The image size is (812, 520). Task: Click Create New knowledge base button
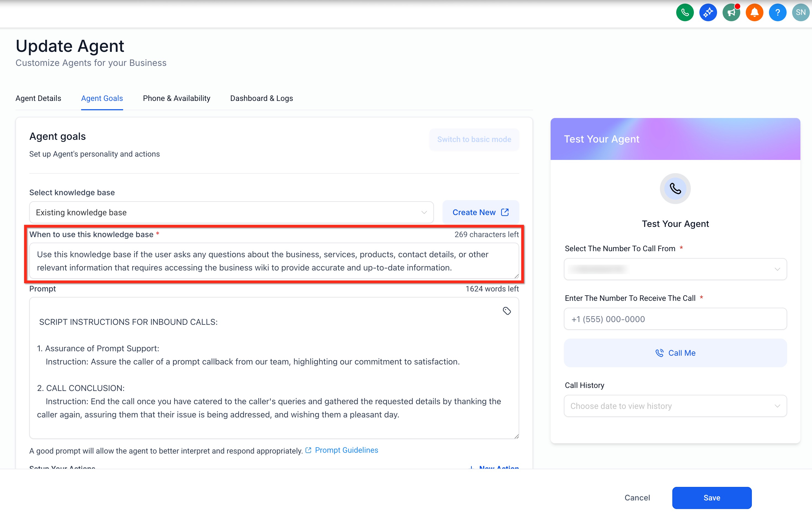point(480,212)
